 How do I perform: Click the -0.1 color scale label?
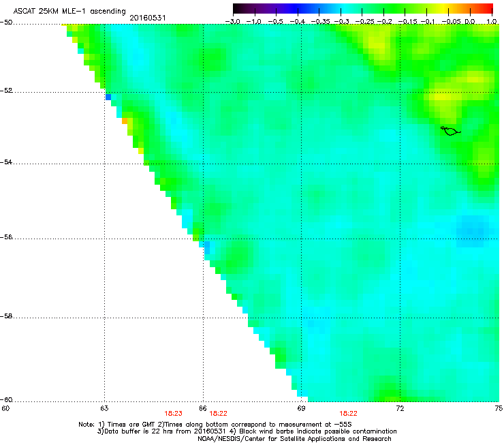coord(428,22)
